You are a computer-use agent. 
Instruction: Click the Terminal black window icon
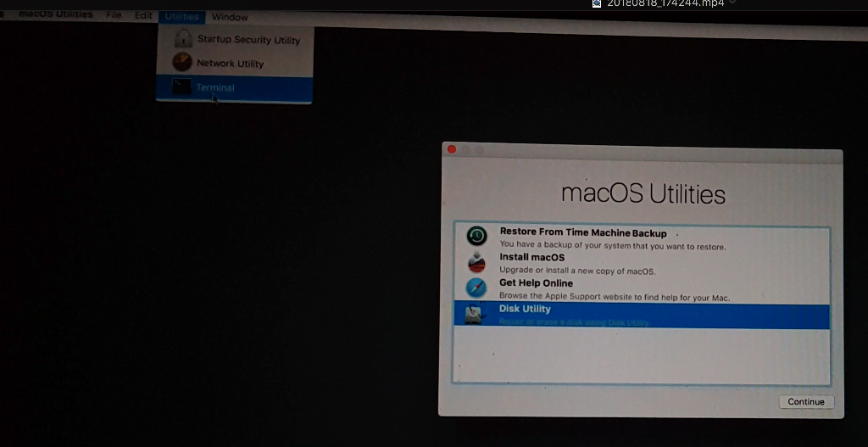click(181, 87)
